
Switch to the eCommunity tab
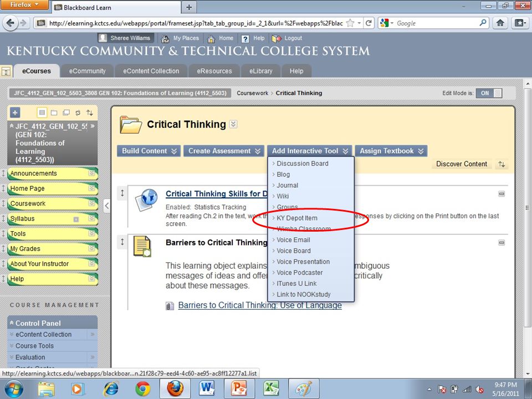click(x=87, y=71)
